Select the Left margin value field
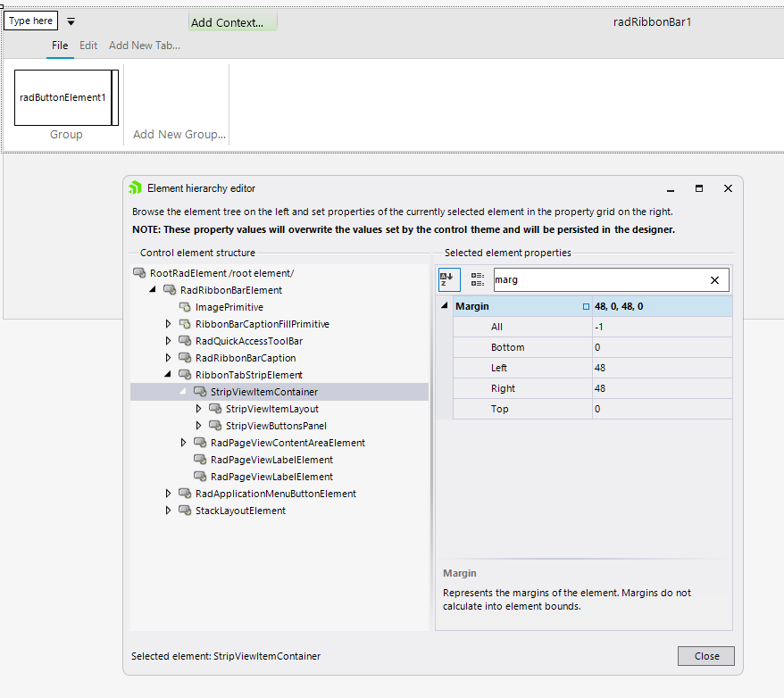784x698 pixels. (x=661, y=368)
